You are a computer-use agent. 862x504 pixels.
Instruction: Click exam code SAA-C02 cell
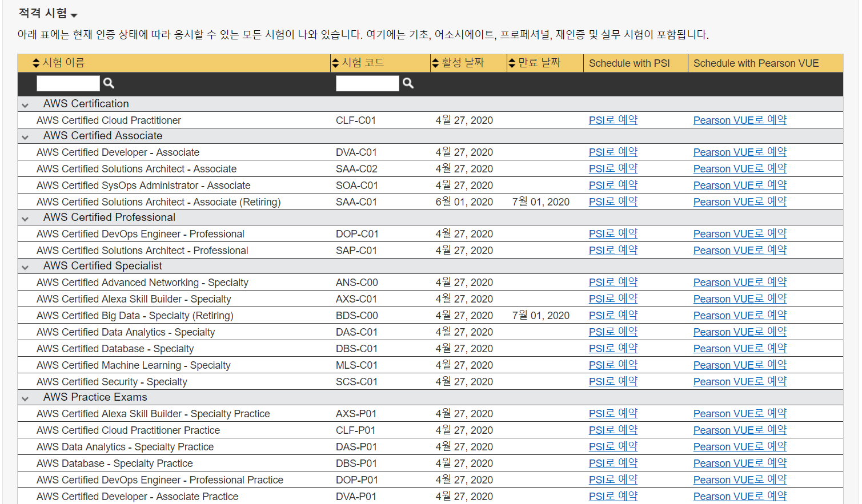(356, 169)
